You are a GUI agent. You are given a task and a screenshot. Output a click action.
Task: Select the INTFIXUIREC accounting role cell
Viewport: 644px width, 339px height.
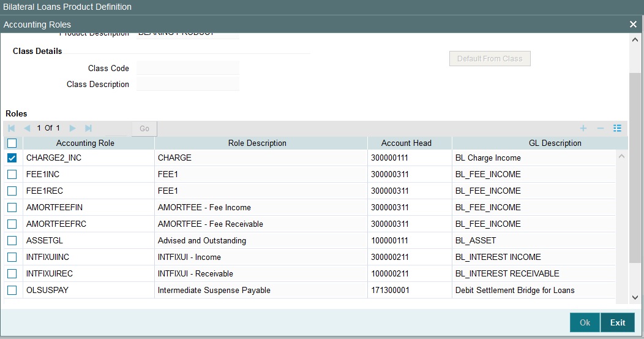point(89,273)
